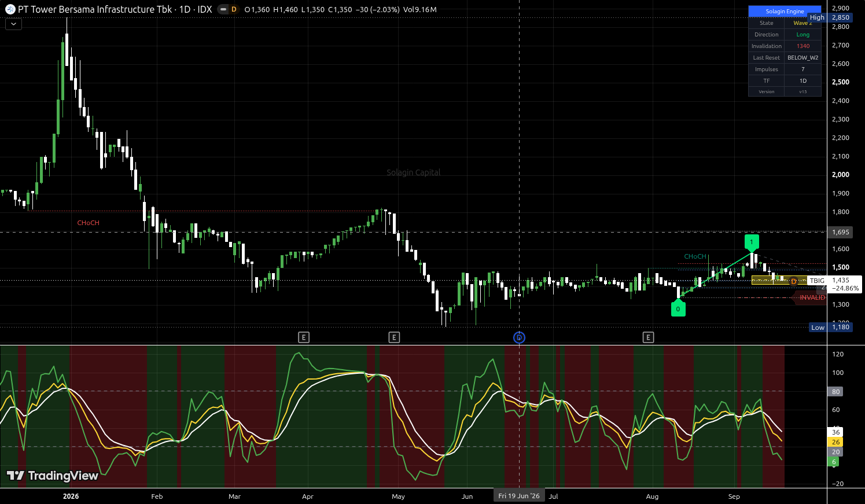This screenshot has width=865, height=504.
Task: Click the 2026 label on time axis
Action: click(x=71, y=496)
